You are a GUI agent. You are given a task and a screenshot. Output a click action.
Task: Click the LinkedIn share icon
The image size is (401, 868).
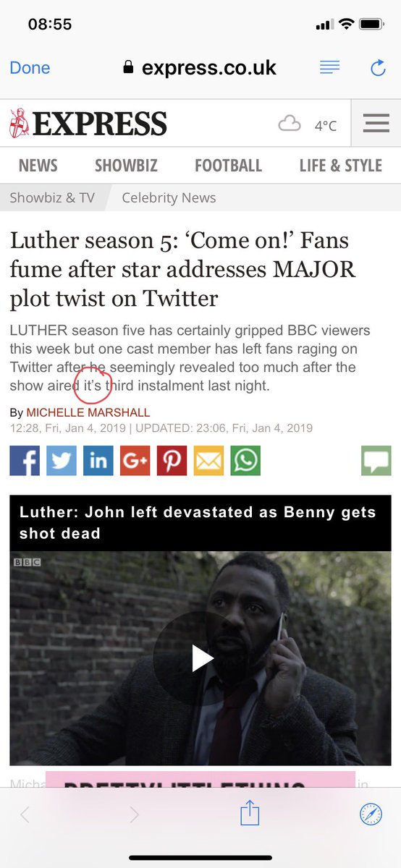tap(98, 461)
